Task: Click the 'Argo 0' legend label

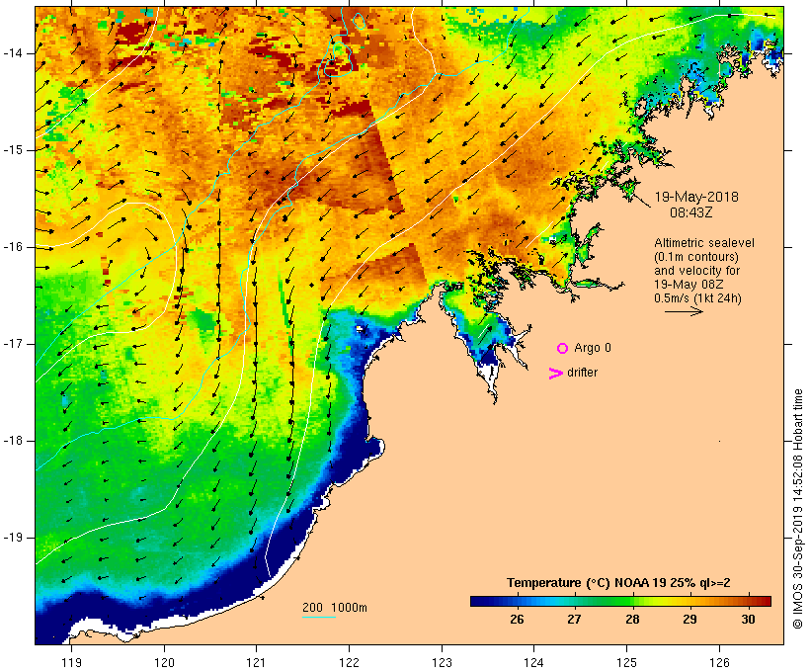Action: pyautogui.click(x=593, y=348)
